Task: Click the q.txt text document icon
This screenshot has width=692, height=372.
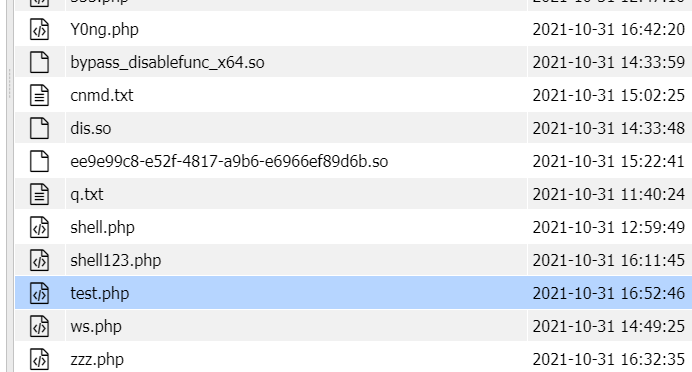Action: (x=39, y=194)
